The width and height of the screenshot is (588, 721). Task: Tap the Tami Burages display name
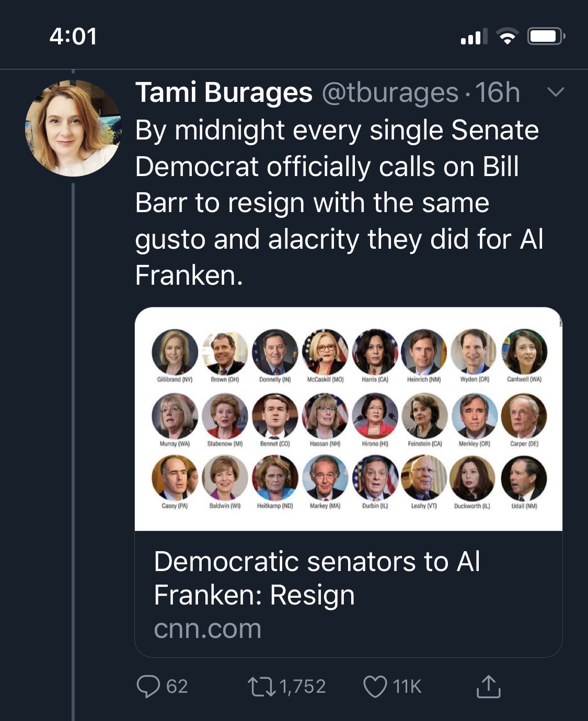[x=224, y=93]
